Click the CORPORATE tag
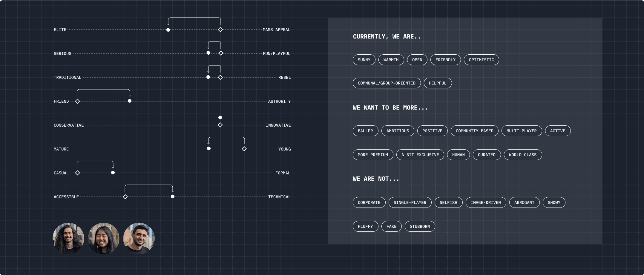This screenshot has width=644, height=275. pyautogui.click(x=369, y=202)
